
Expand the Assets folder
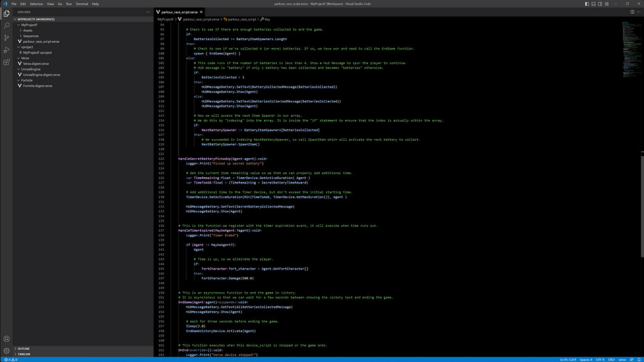(28, 30)
